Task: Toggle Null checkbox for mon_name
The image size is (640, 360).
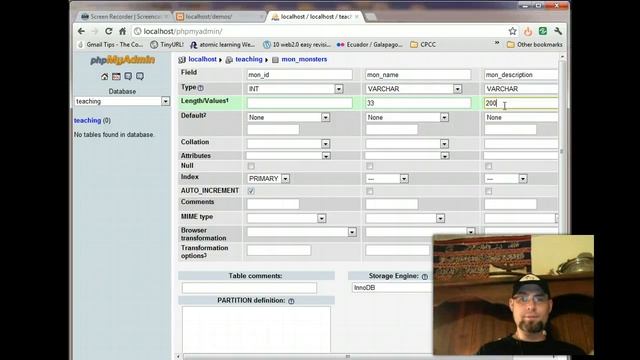Action: coord(370,166)
